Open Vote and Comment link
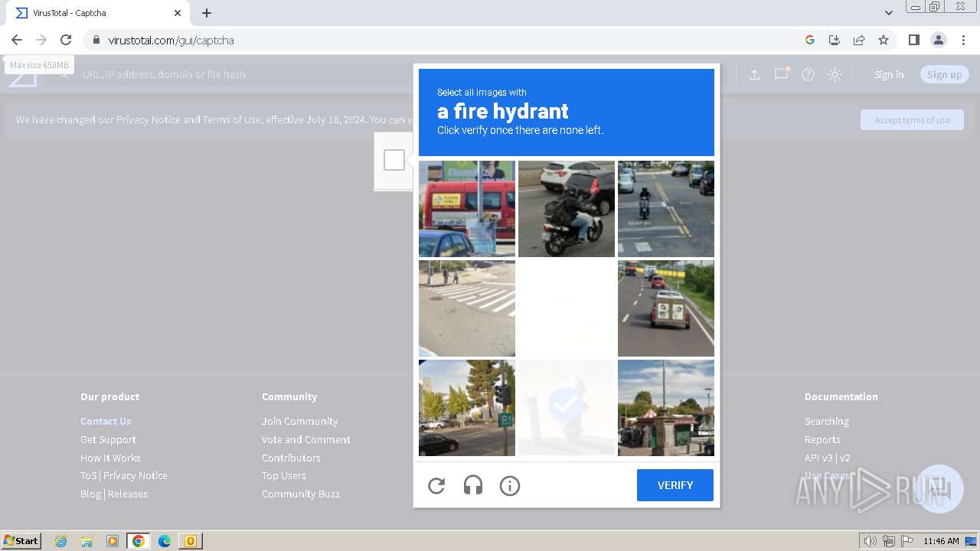Screen dimensions: 980x551 tap(306, 439)
